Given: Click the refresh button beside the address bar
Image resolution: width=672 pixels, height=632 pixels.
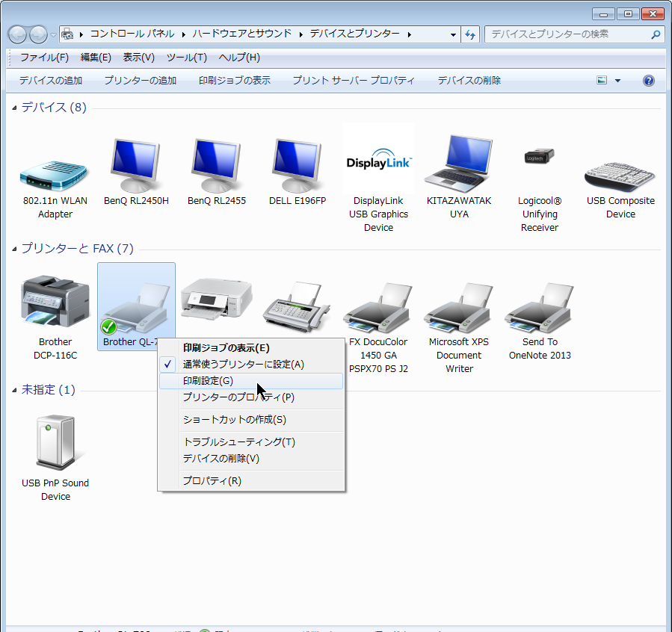Looking at the screenshot, I should (x=471, y=34).
